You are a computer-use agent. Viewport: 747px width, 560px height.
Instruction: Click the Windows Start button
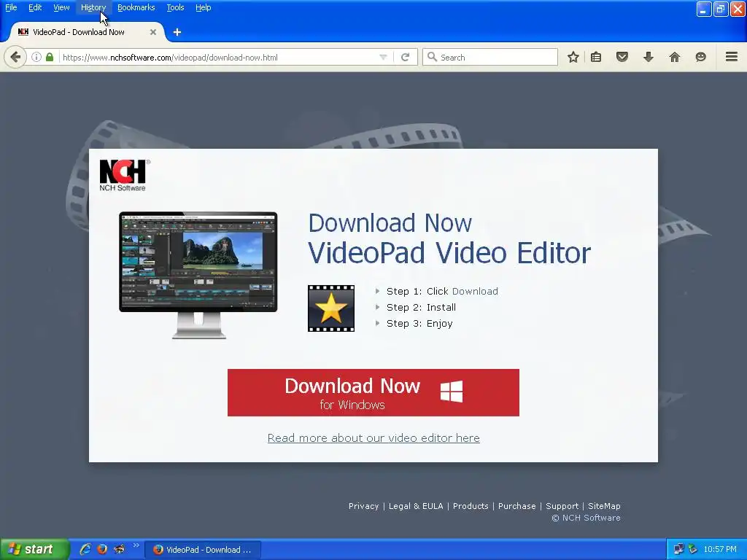click(x=34, y=549)
